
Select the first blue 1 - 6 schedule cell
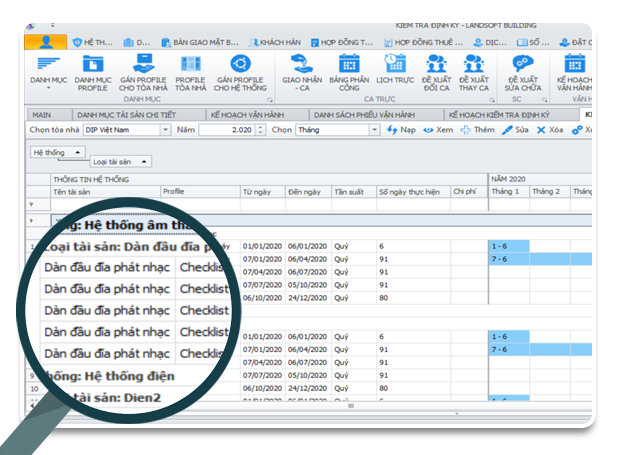[509, 246]
